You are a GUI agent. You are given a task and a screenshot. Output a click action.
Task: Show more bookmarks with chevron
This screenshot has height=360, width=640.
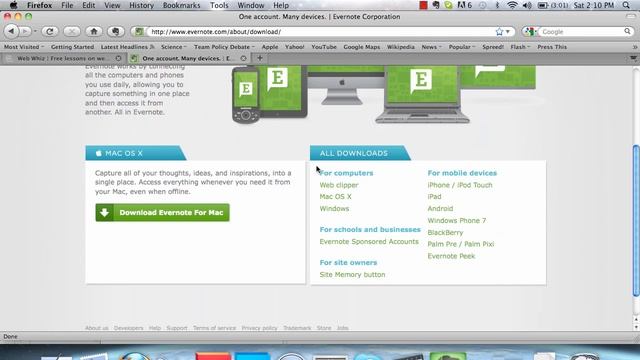pos(635,47)
